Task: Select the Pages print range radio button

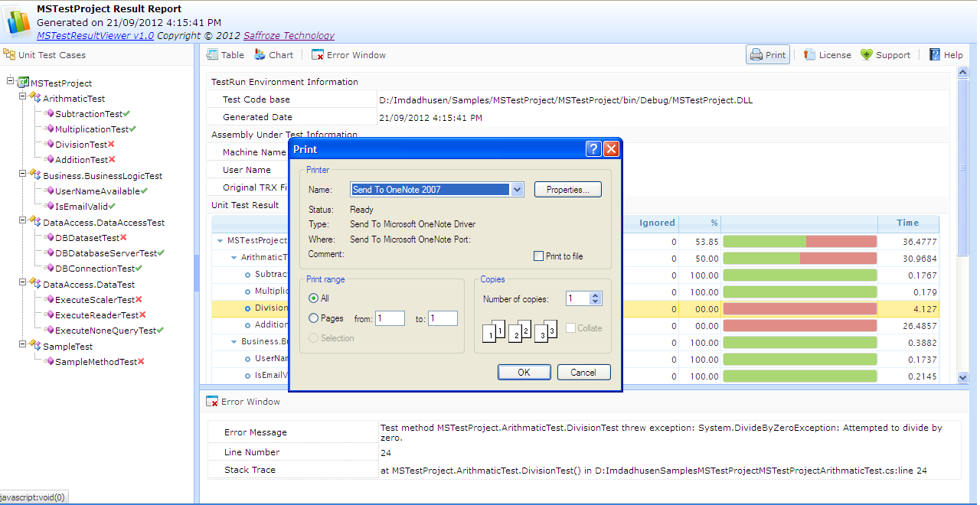Action: (x=314, y=318)
